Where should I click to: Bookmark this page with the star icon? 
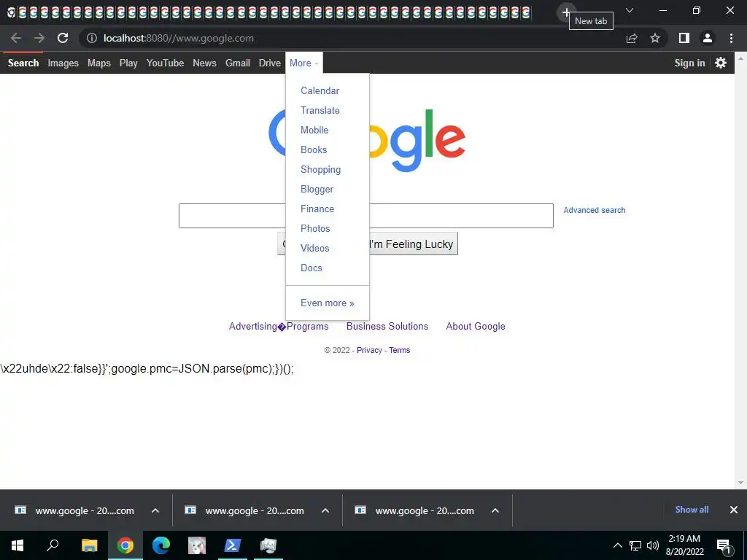click(655, 38)
